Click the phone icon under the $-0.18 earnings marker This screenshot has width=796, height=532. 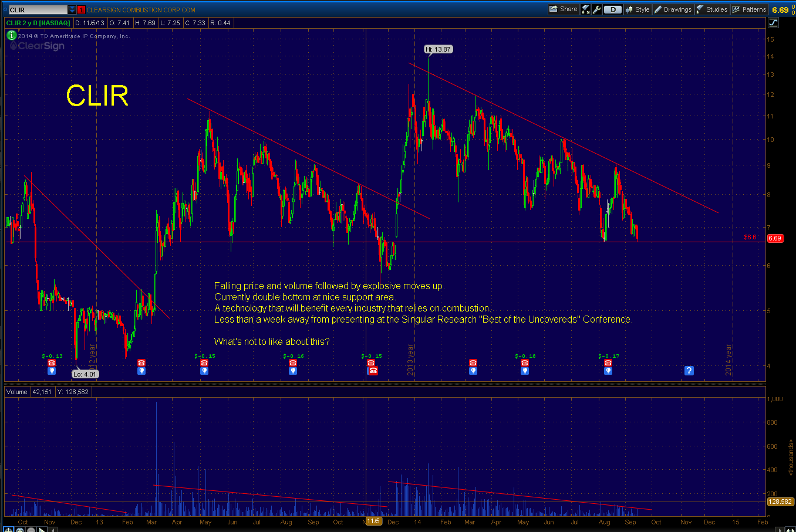tap(525, 363)
